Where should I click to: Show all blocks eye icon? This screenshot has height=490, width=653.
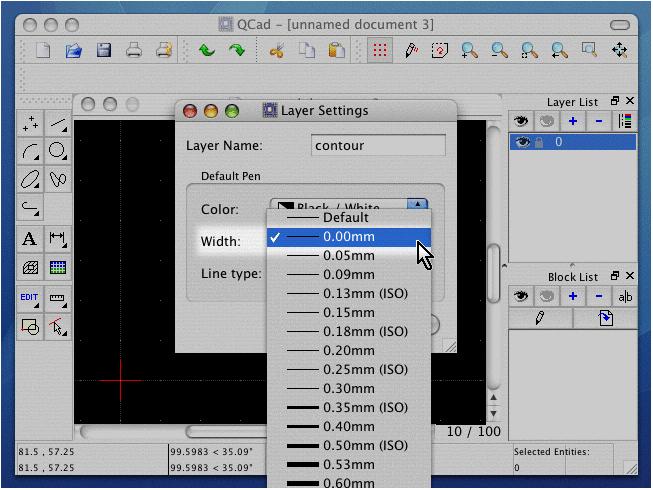pos(521,296)
